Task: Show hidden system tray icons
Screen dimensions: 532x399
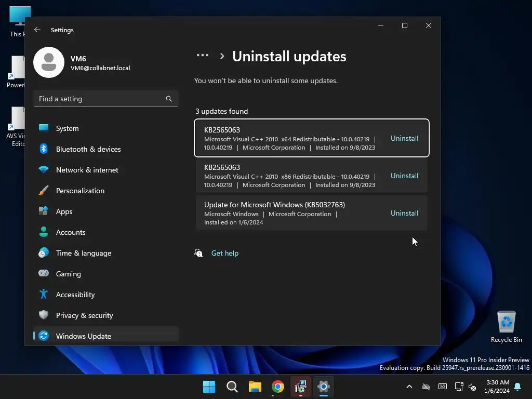Action: pyautogui.click(x=409, y=387)
